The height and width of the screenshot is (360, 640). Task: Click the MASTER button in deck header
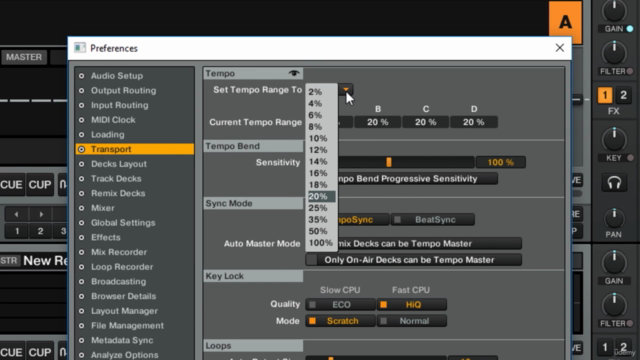[24, 57]
